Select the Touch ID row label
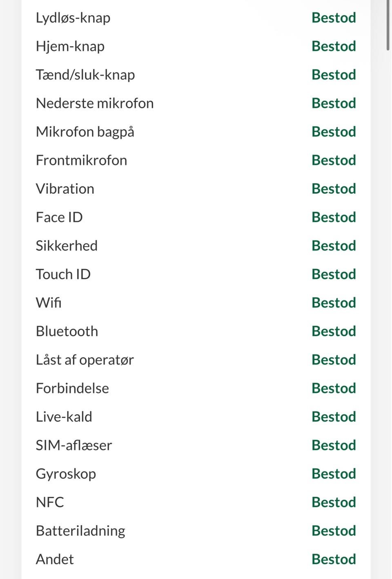This screenshot has height=579, width=392. (63, 274)
